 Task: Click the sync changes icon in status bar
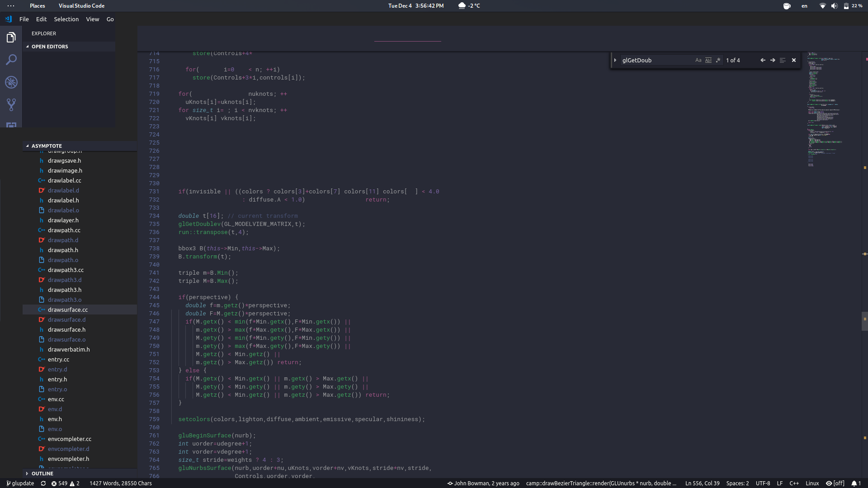[x=43, y=483]
